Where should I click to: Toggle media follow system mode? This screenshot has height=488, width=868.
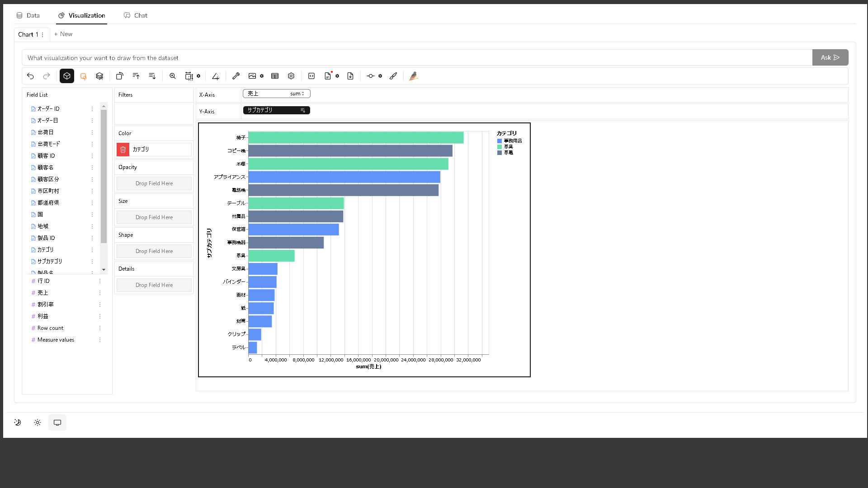pos(57,422)
